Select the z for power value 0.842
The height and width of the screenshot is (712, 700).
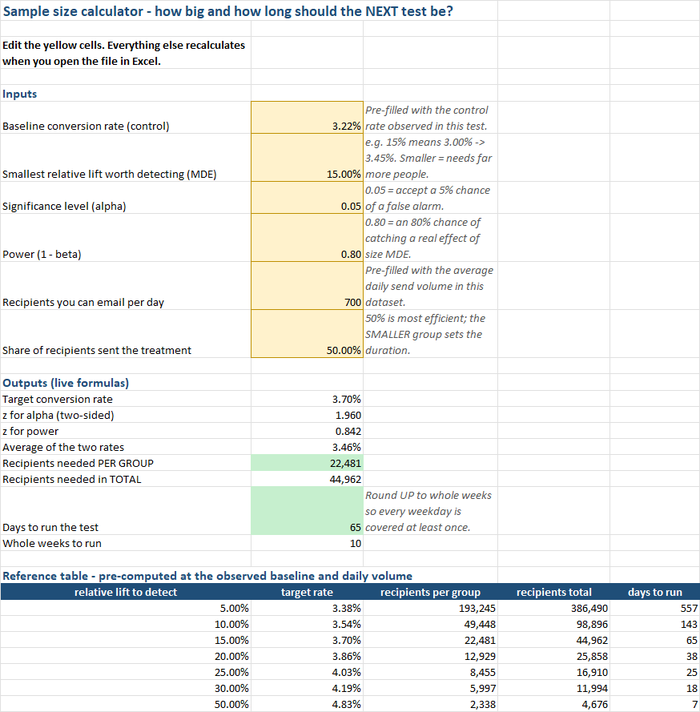click(307, 431)
